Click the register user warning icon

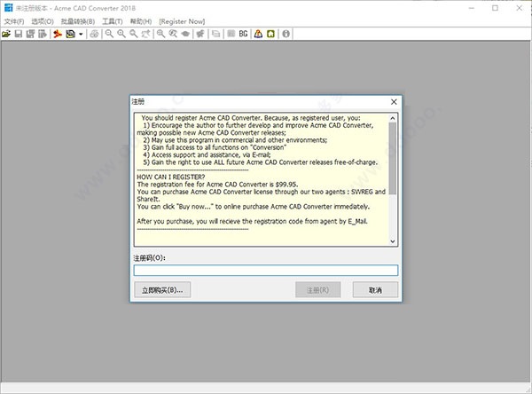coord(259,34)
